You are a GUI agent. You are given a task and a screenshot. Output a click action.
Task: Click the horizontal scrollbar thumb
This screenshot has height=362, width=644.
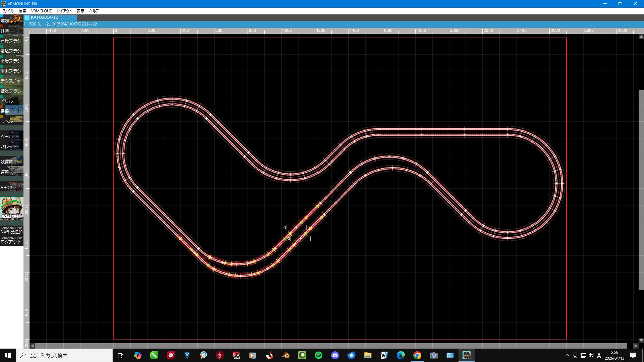(331, 346)
